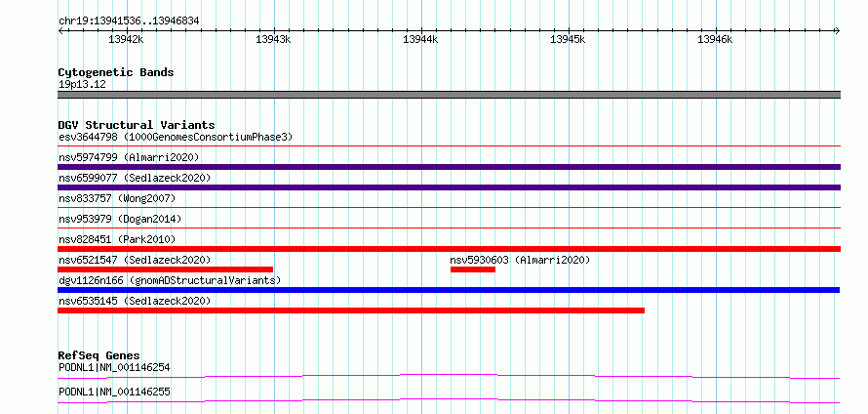Viewport: 868px width, 414px height.
Task: Click the left arrowhead of the ruler
Action: click(x=60, y=31)
